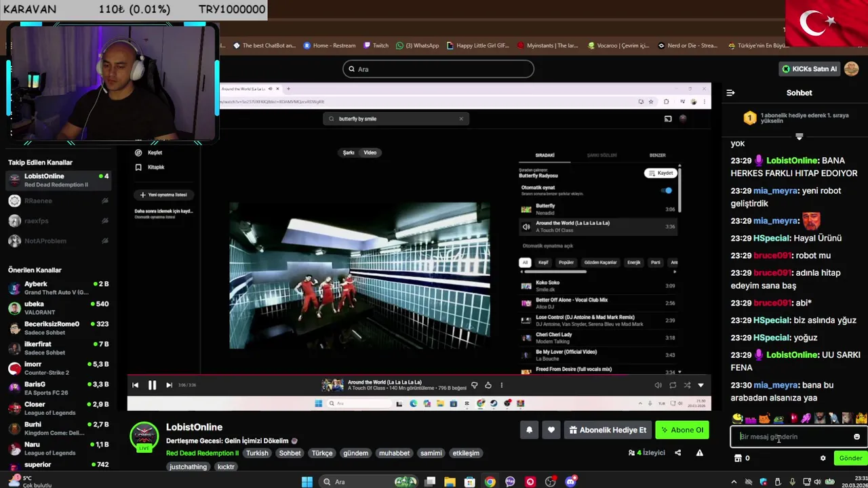Open recommended channel Burhi
Image resolution: width=868 pixels, height=488 pixels.
coord(58,428)
